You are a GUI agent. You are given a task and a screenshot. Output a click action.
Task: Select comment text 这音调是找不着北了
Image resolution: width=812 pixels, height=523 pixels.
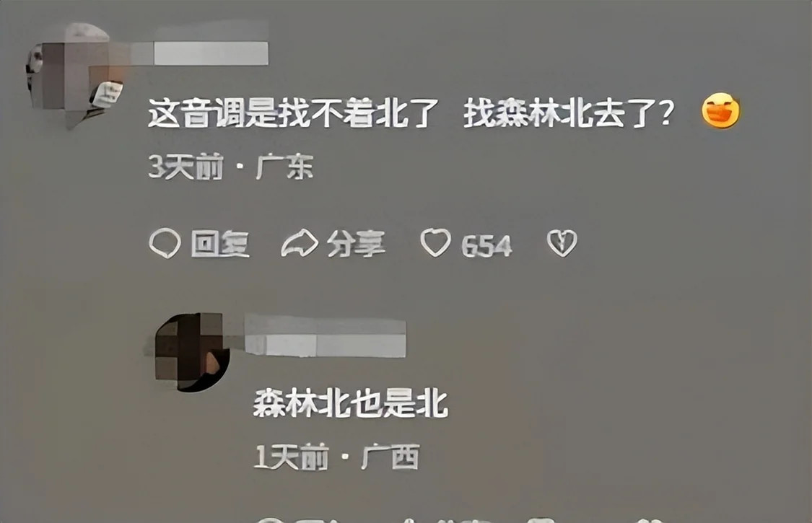pyautogui.click(x=293, y=113)
